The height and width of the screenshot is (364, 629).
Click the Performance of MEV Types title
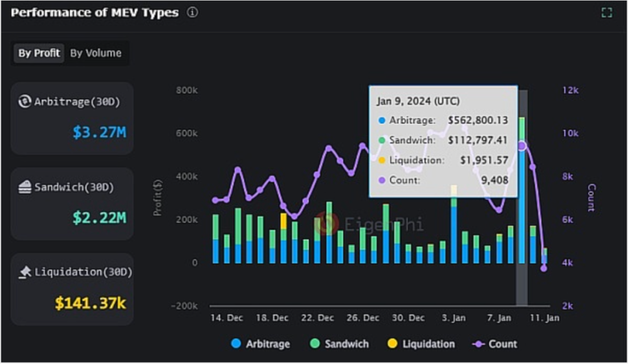click(x=94, y=13)
